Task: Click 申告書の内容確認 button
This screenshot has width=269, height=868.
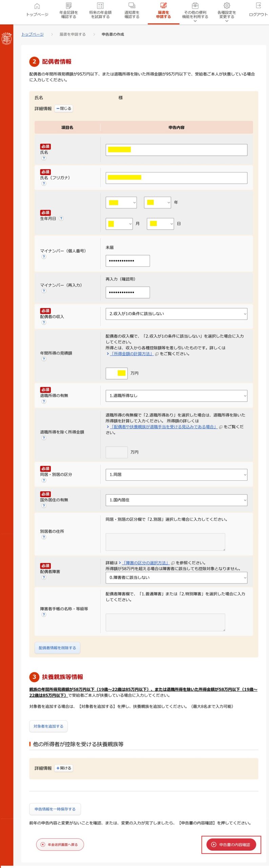Action: tap(231, 844)
